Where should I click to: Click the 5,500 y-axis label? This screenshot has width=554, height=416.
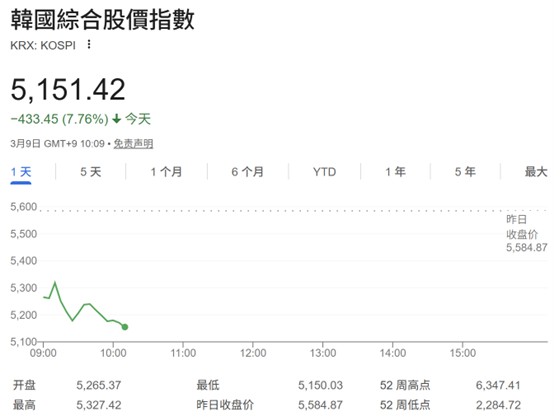pyautogui.click(x=24, y=234)
